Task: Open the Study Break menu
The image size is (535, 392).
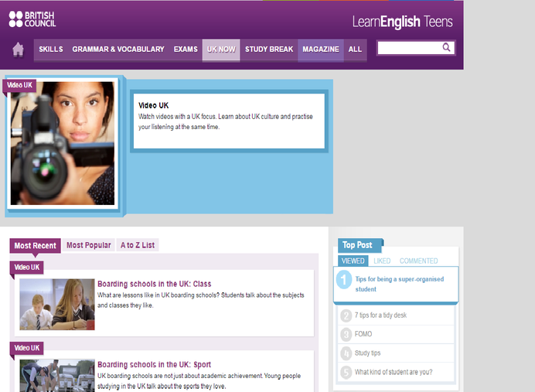Action: pyautogui.click(x=269, y=49)
